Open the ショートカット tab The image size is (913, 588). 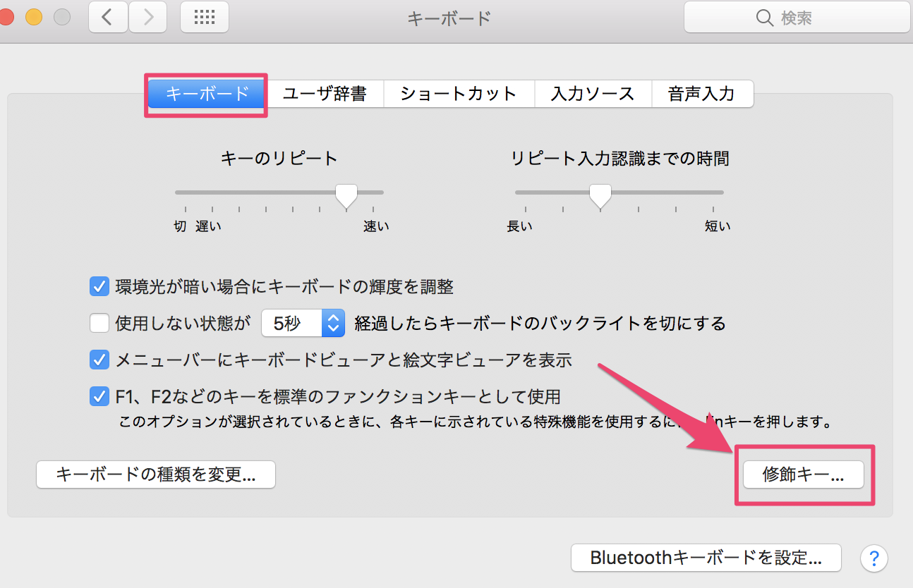[459, 93]
